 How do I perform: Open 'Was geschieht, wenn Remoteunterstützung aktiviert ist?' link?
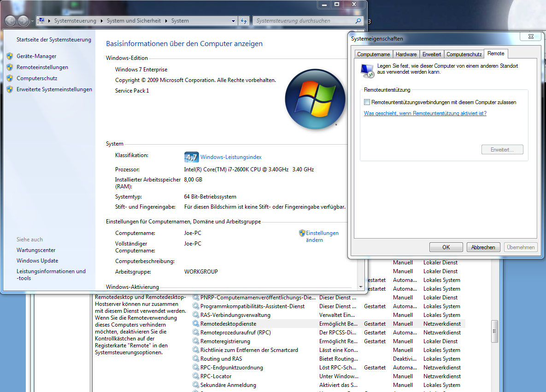point(425,113)
